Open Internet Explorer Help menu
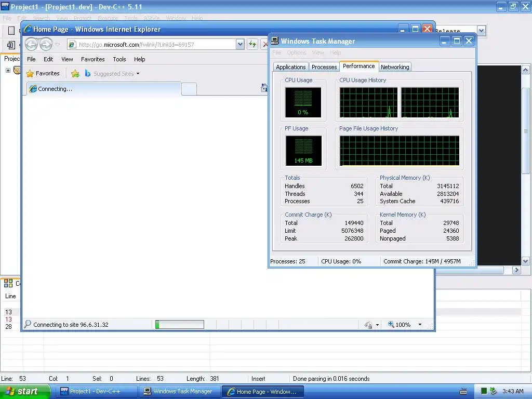This screenshot has width=532, height=399. point(139,59)
